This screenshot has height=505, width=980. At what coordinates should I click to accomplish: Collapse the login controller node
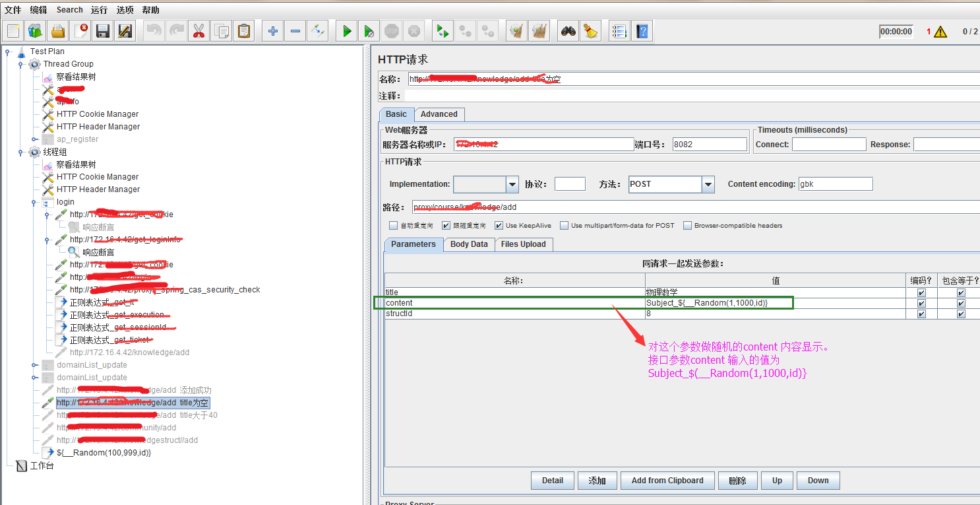[x=34, y=202]
